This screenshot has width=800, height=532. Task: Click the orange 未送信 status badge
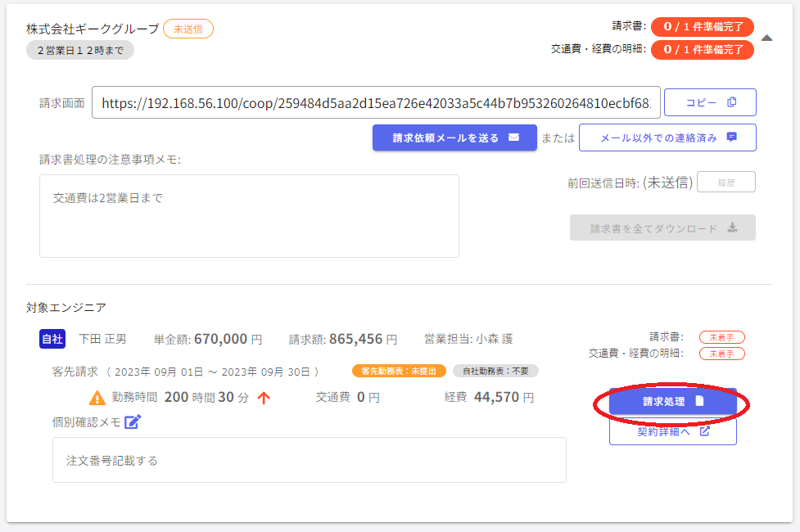(x=188, y=29)
